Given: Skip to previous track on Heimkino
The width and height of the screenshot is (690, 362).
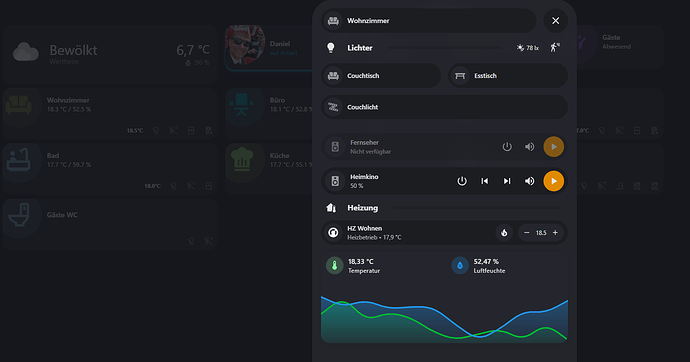Looking at the screenshot, I should pyautogui.click(x=484, y=181).
